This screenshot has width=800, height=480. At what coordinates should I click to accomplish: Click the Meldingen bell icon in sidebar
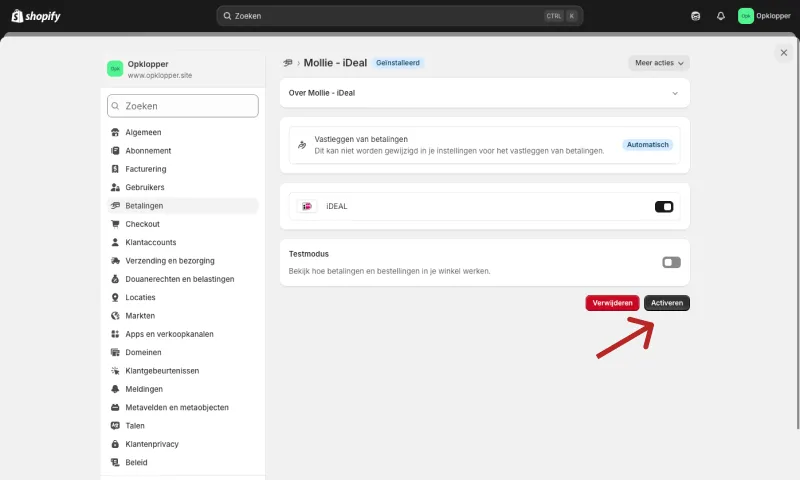pos(115,389)
